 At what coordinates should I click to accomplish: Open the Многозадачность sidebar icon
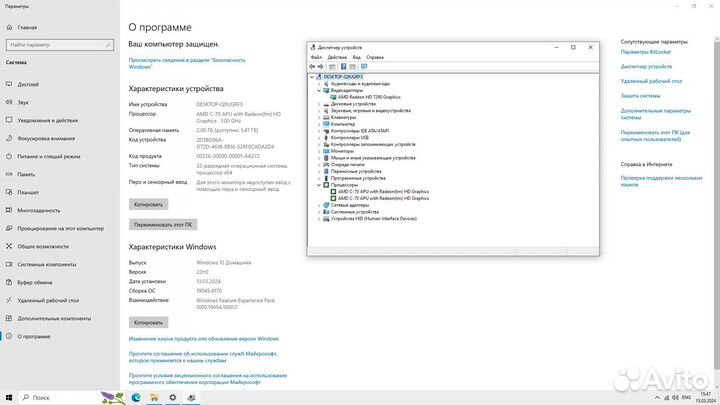coord(9,210)
